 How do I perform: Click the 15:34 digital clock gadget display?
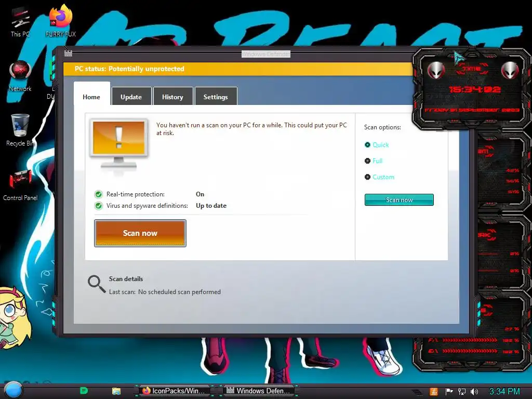coord(474,89)
